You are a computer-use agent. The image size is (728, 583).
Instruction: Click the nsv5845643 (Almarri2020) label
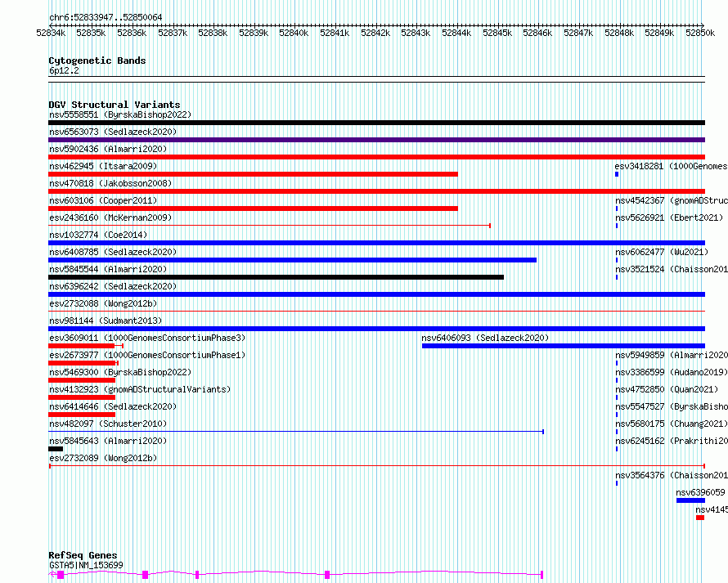coord(108,441)
